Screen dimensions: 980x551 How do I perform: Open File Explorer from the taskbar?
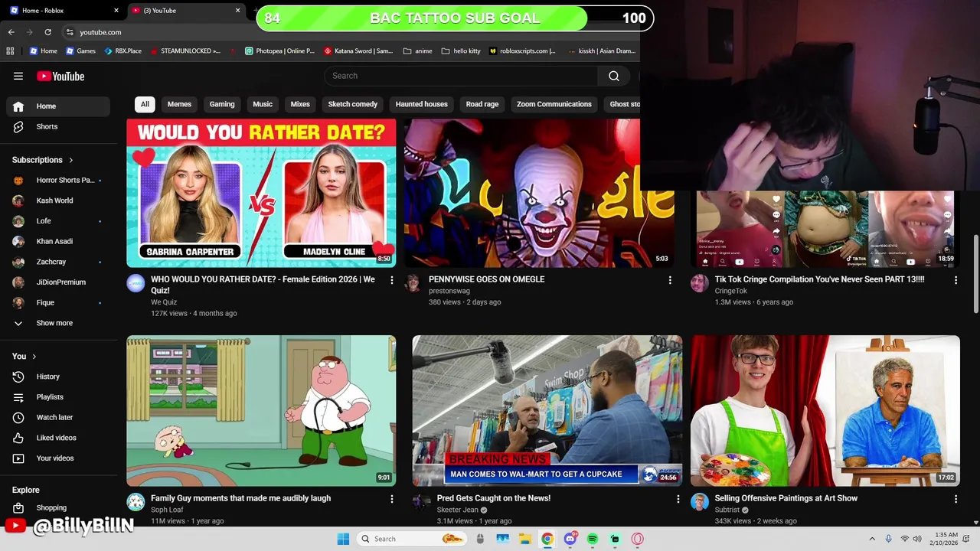(x=524, y=539)
